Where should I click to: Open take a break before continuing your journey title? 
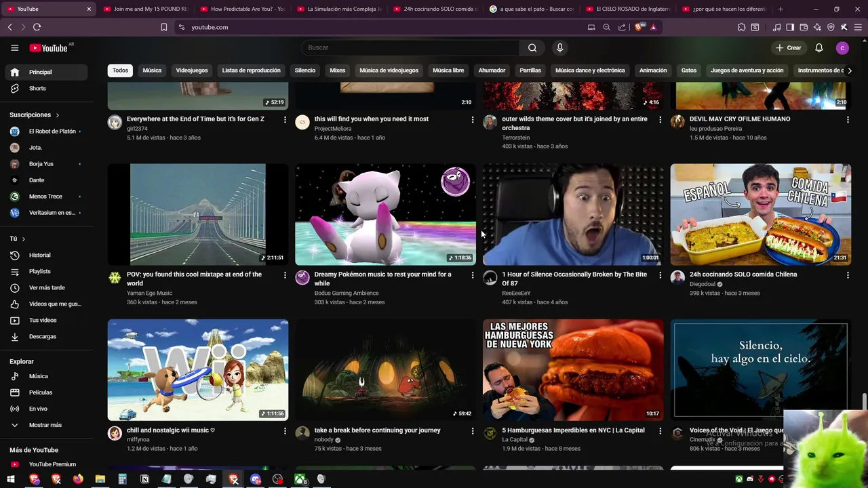(x=377, y=430)
